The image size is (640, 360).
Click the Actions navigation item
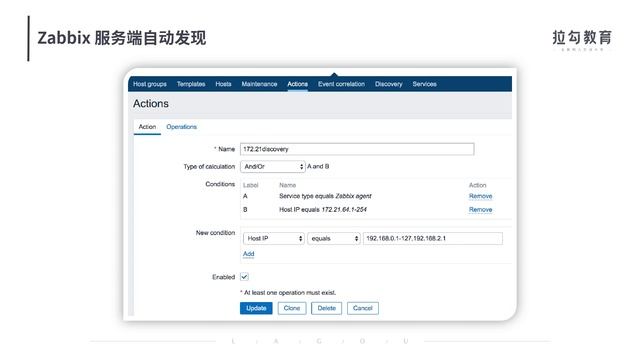[298, 84]
